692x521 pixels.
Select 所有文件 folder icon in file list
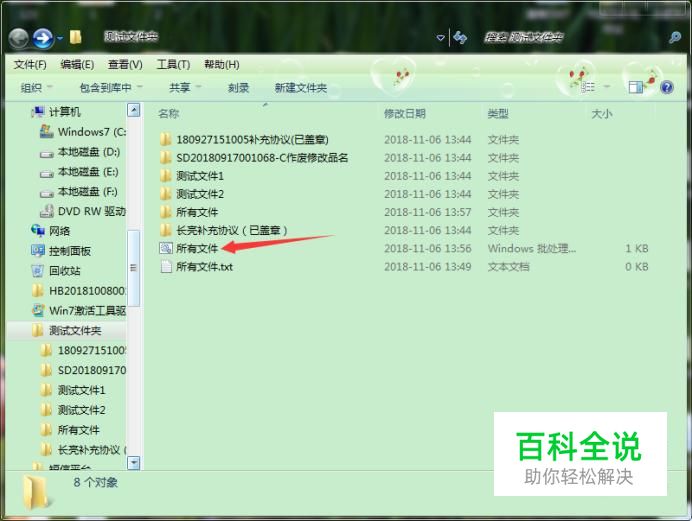click(x=166, y=212)
